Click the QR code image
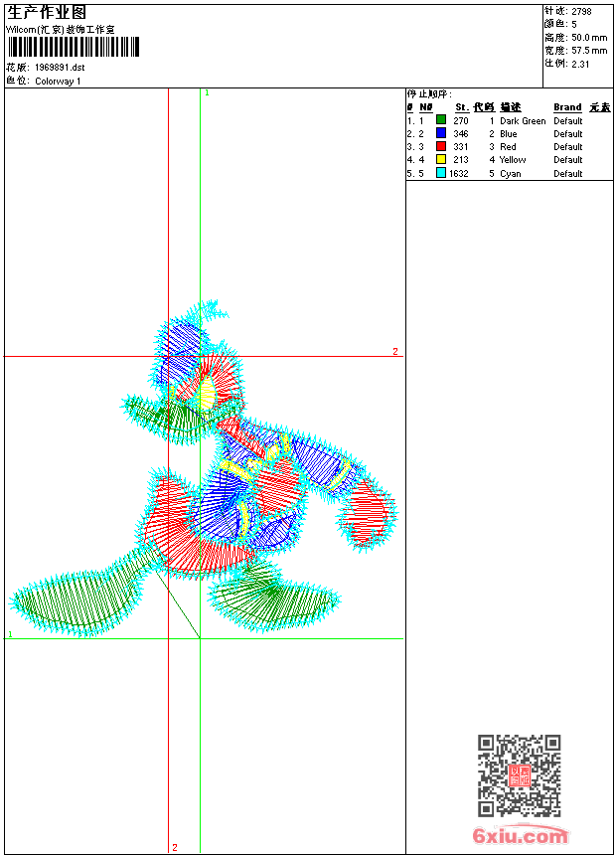616x855 pixels. tap(520, 775)
